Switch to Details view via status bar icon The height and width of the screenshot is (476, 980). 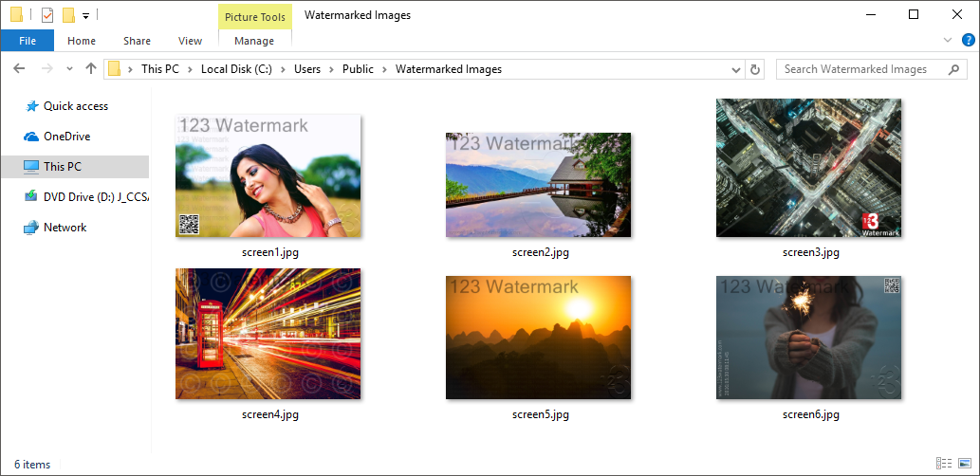[944, 464]
